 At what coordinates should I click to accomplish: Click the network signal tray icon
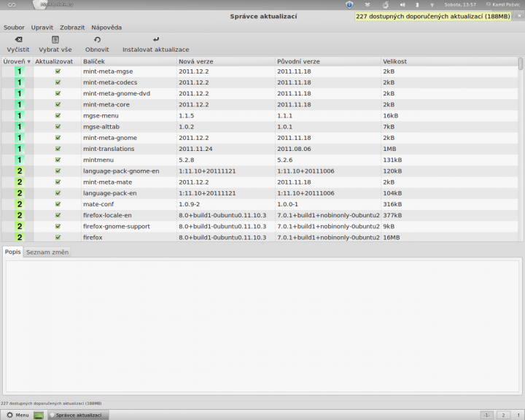(432, 4)
